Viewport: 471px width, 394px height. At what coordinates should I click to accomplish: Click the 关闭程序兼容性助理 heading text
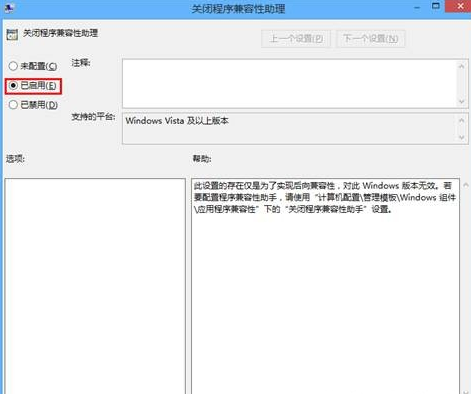(x=60, y=33)
